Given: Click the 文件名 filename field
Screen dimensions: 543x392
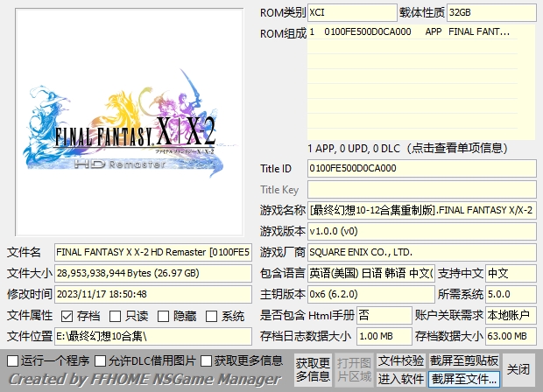Looking at the screenshot, I should [153, 252].
